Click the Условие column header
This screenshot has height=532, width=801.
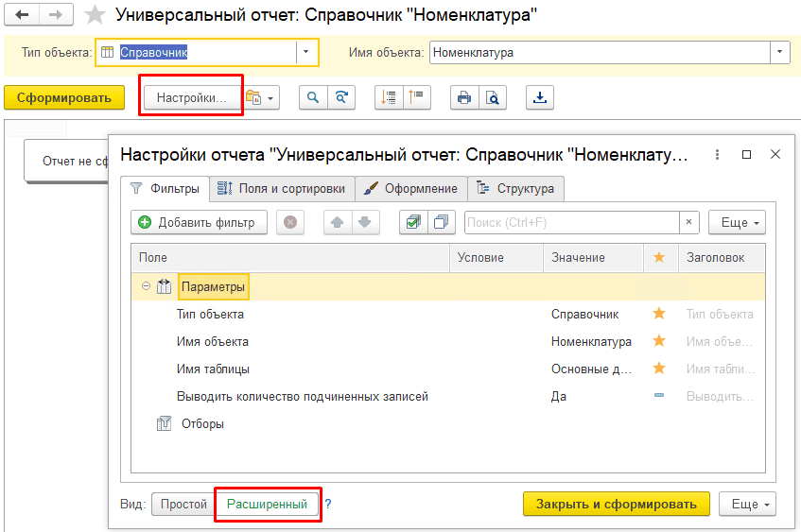point(496,257)
